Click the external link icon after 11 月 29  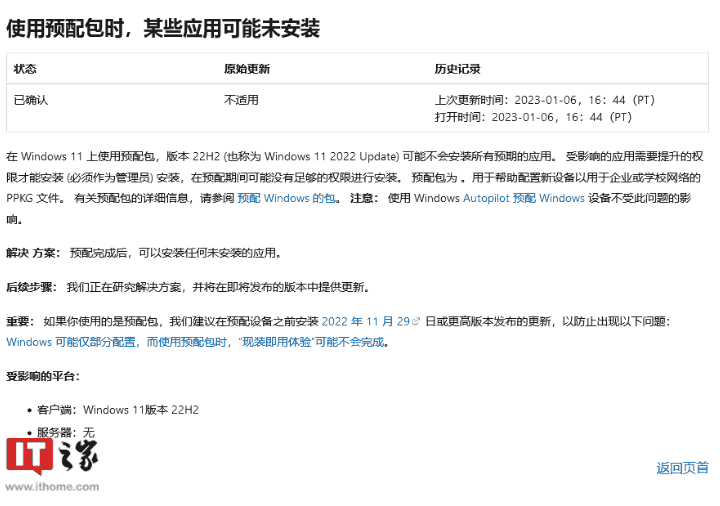pyautogui.click(x=416, y=322)
